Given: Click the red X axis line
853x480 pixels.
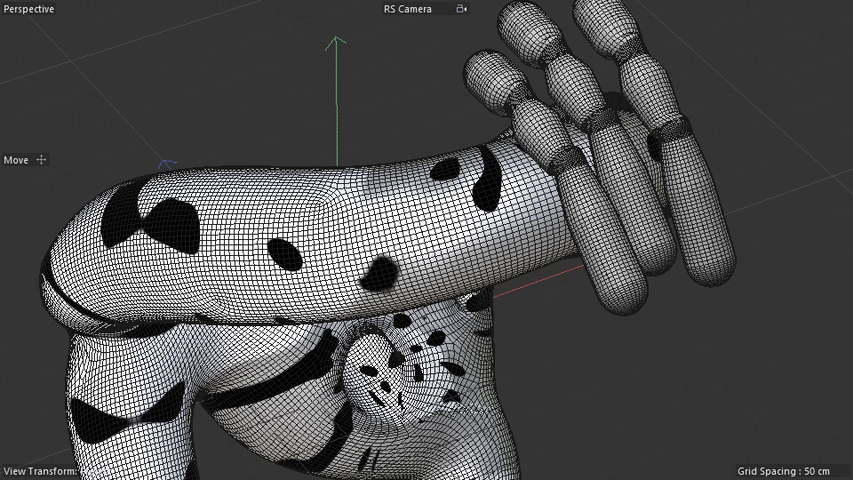Looking at the screenshot, I should (x=538, y=281).
